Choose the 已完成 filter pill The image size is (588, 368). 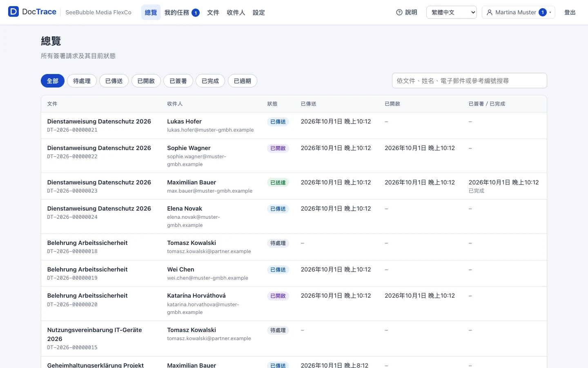[210, 81]
